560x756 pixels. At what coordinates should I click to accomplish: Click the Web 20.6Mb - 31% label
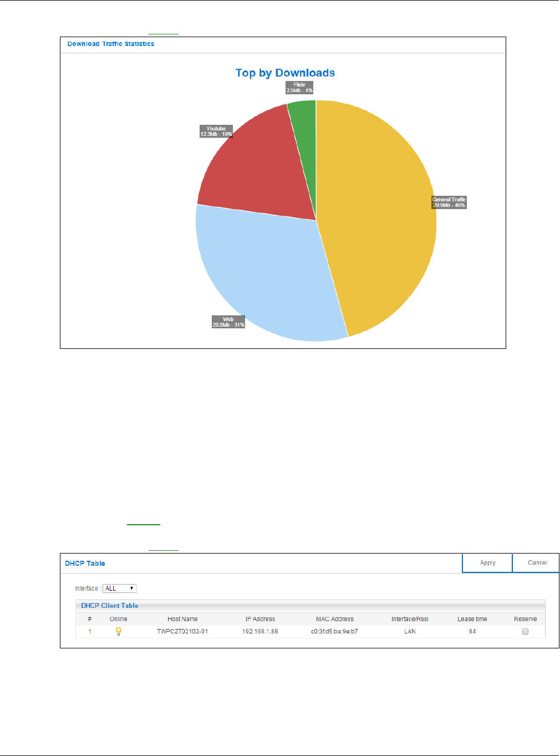point(228,322)
